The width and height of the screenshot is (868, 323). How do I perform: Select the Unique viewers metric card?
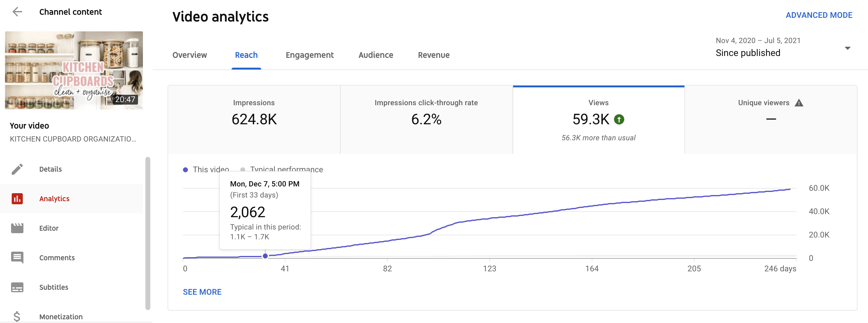(x=771, y=120)
